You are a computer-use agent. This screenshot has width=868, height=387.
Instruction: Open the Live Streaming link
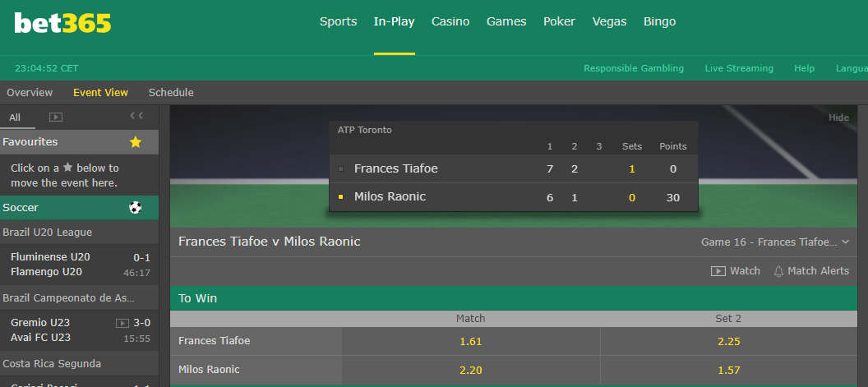click(739, 69)
